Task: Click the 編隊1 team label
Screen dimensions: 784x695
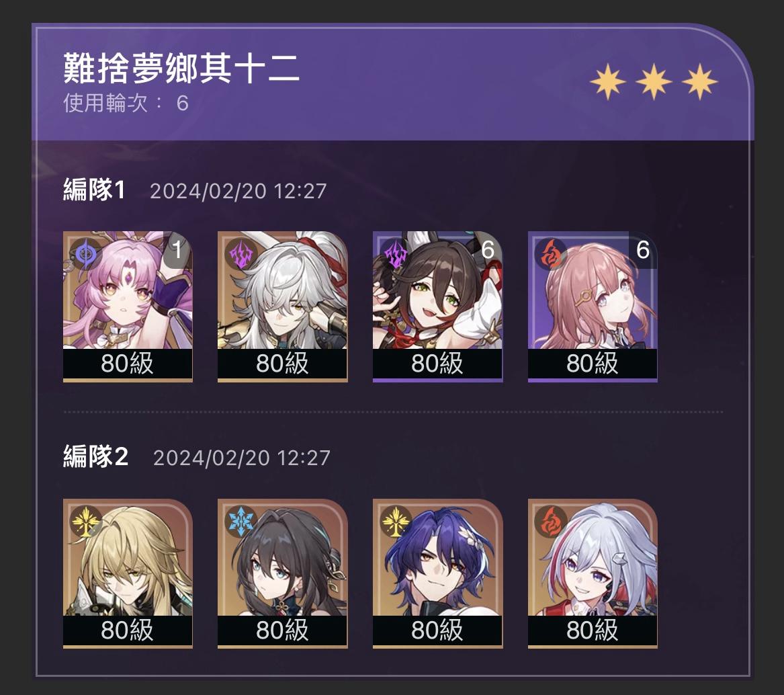Action: pos(94,190)
